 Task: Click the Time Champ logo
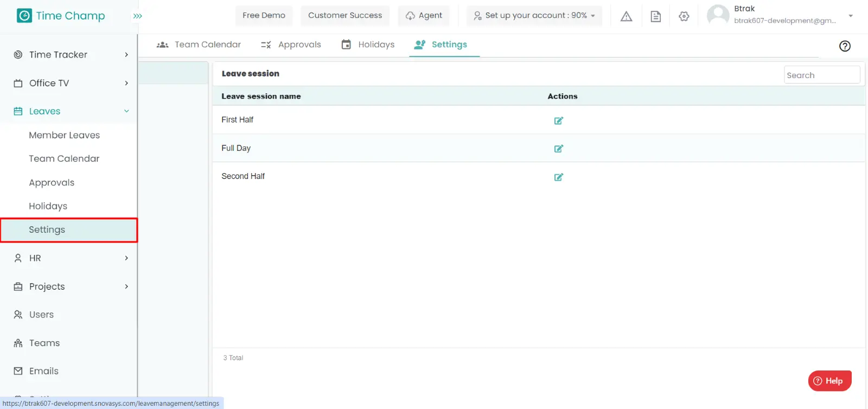pyautogui.click(x=61, y=16)
